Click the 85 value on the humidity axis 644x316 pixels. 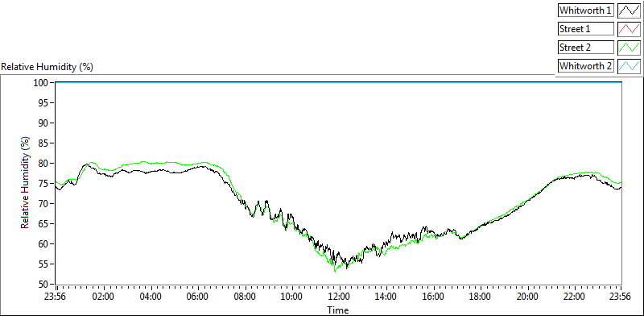pos(43,143)
